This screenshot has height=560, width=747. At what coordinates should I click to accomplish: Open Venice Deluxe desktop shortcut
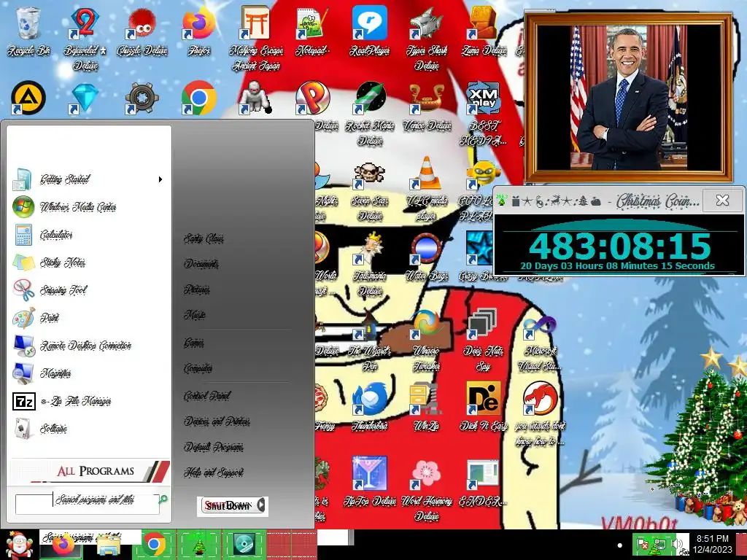[x=426, y=106]
